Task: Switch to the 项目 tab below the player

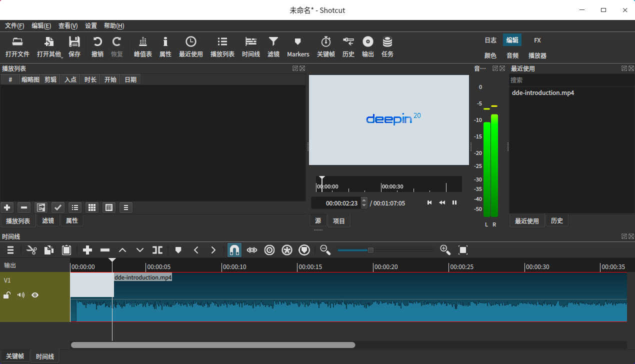Action: point(339,221)
